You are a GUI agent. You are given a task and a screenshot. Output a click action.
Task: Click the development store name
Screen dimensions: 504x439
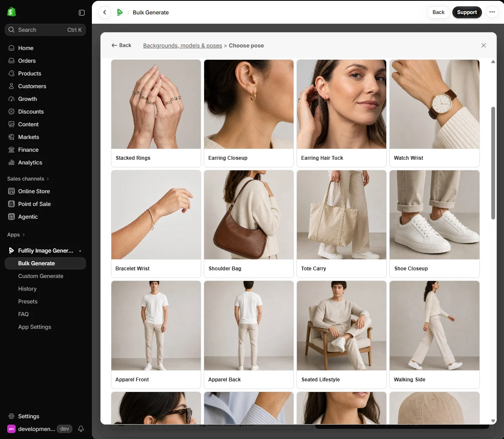click(x=36, y=429)
